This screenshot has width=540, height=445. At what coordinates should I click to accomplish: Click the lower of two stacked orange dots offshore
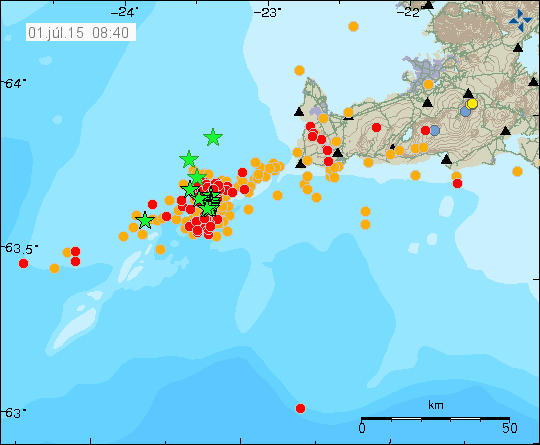pyautogui.click(x=365, y=225)
